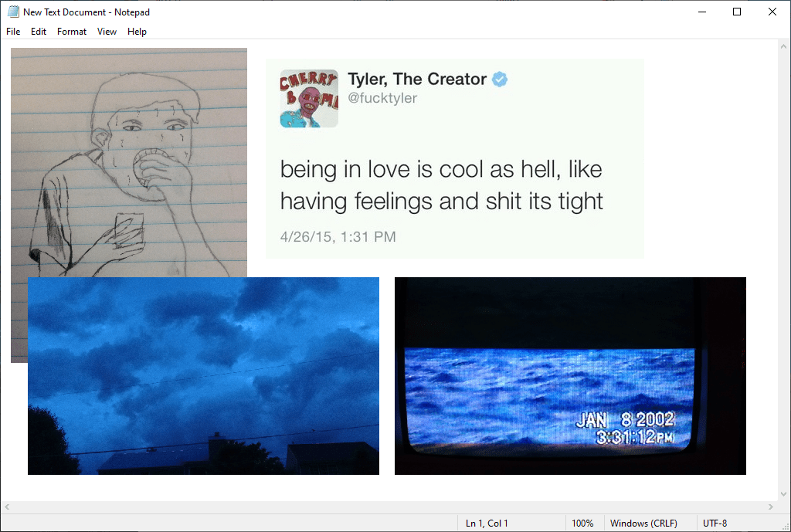The width and height of the screenshot is (791, 532).
Task: Click the @fucktyler handle
Action: click(x=382, y=98)
